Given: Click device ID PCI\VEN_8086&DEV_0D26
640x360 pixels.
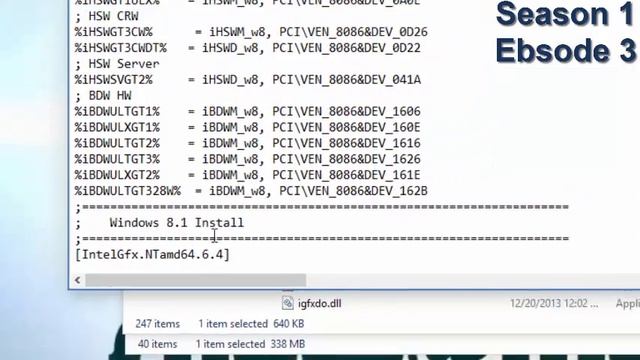Looking at the screenshot, I should pos(353,32).
